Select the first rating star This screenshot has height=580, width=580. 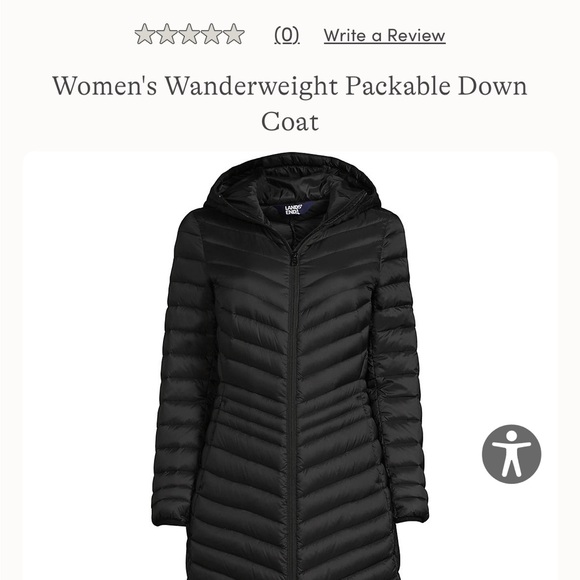pyautogui.click(x=145, y=34)
